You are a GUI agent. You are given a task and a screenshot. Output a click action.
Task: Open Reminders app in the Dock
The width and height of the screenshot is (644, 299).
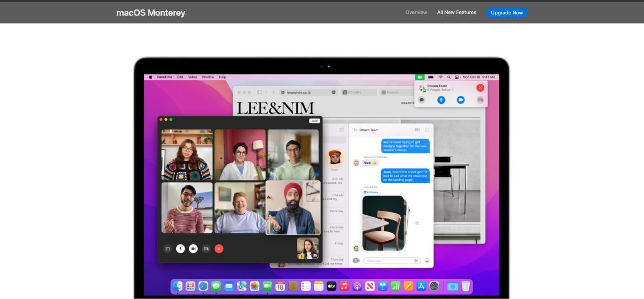[x=306, y=286]
